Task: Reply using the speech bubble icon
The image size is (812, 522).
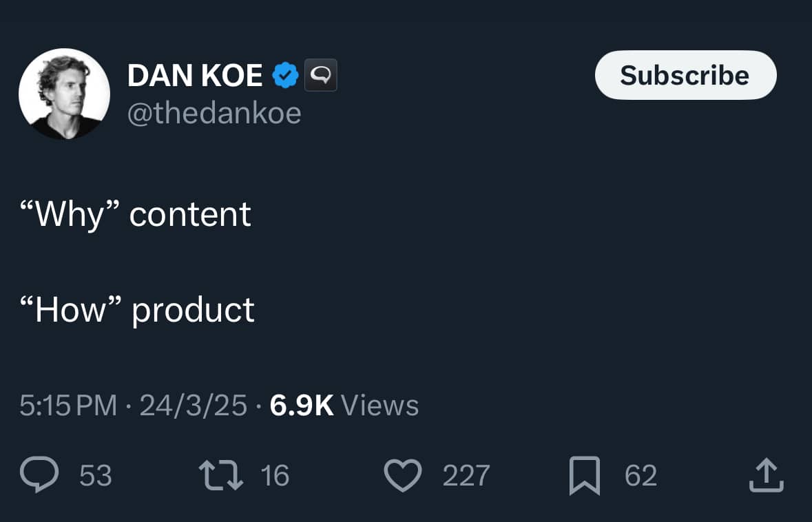Action: click(39, 474)
